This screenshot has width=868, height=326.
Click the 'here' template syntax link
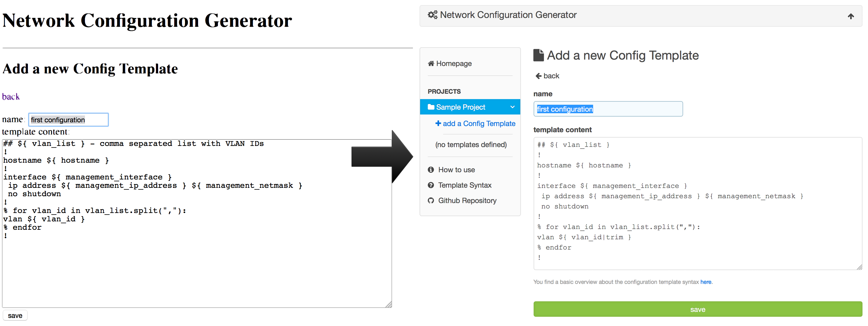click(x=706, y=282)
